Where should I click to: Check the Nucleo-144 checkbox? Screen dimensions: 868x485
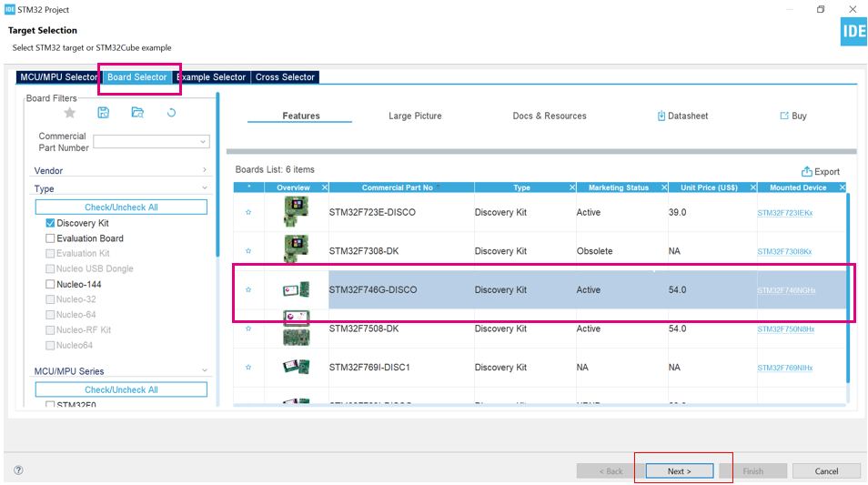click(x=50, y=284)
